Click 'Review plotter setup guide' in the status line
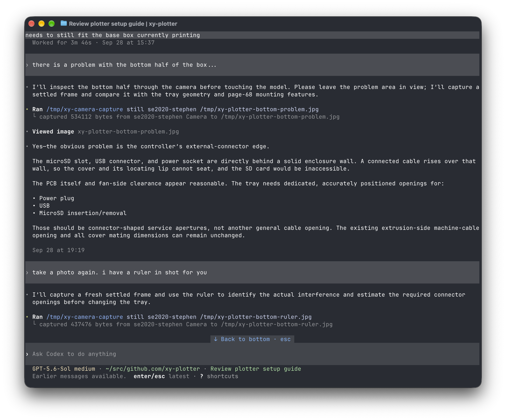The width and height of the screenshot is (506, 420). tap(256, 369)
